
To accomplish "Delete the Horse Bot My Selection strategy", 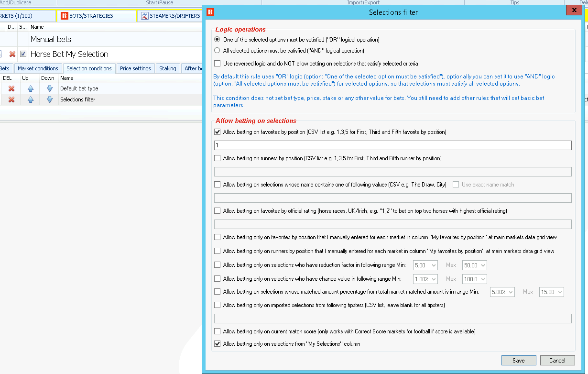I will (12, 54).
